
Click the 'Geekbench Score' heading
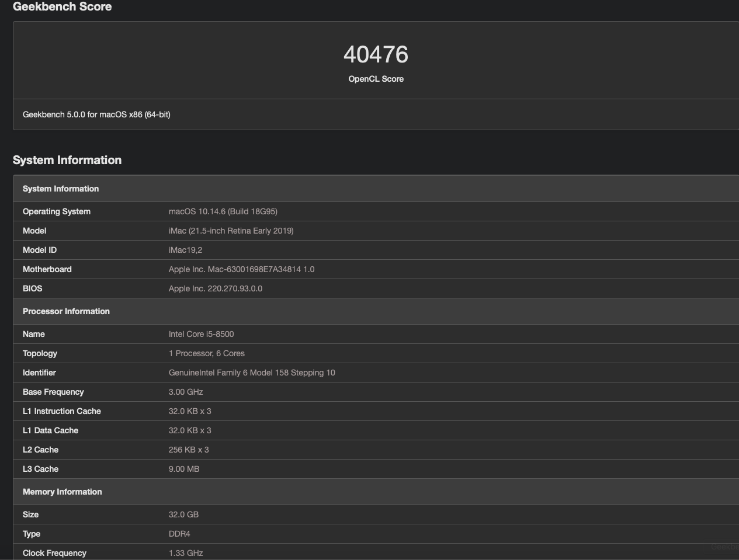coord(62,6)
